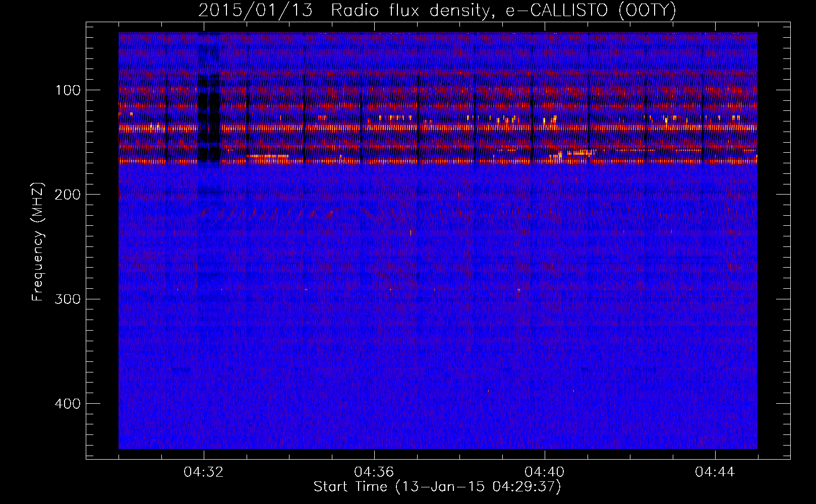Screen dimensions: 816x504
Task: Click the 400 frequency tick label
Action: pyautogui.click(x=68, y=404)
